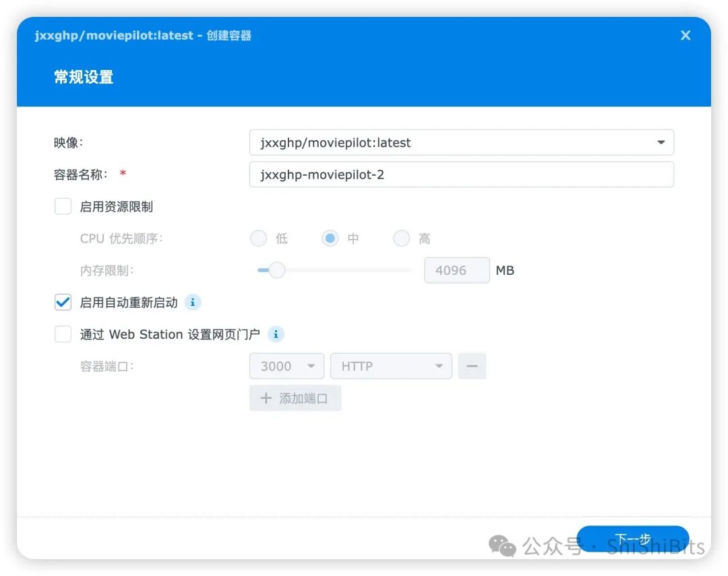Show info for 启用自动重新启动
Image resolution: width=728 pixels, height=576 pixels.
point(193,302)
